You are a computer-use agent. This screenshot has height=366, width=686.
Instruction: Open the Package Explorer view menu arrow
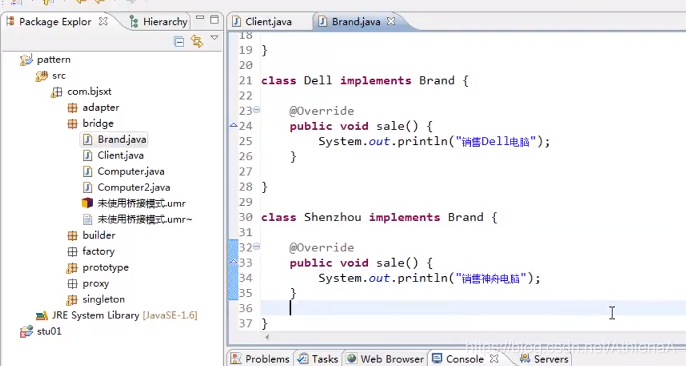214,38
